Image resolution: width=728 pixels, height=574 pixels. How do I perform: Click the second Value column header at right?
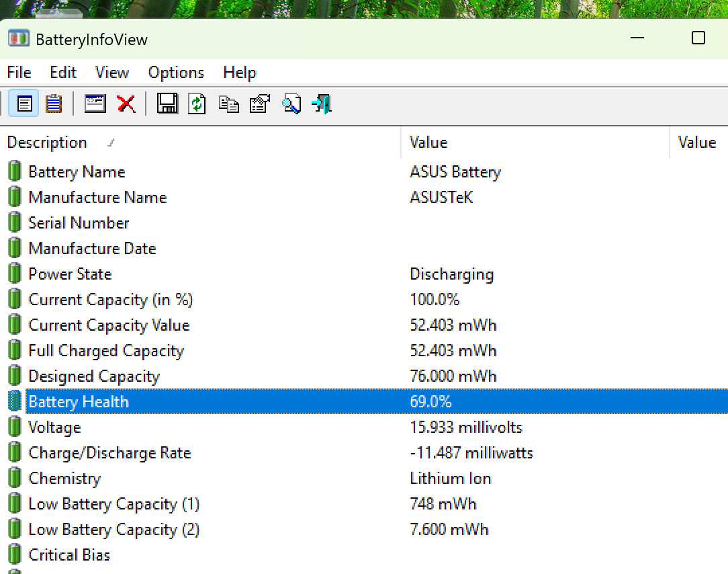click(698, 142)
